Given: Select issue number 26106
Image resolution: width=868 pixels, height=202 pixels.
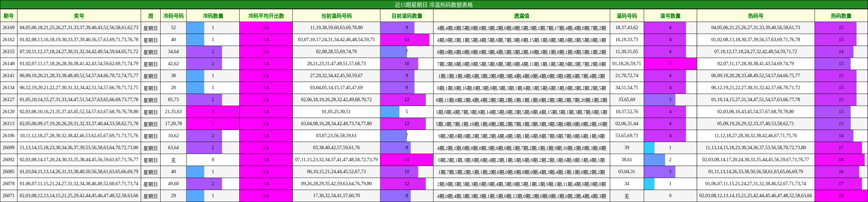Looking at the screenshot, I should 9,136.
